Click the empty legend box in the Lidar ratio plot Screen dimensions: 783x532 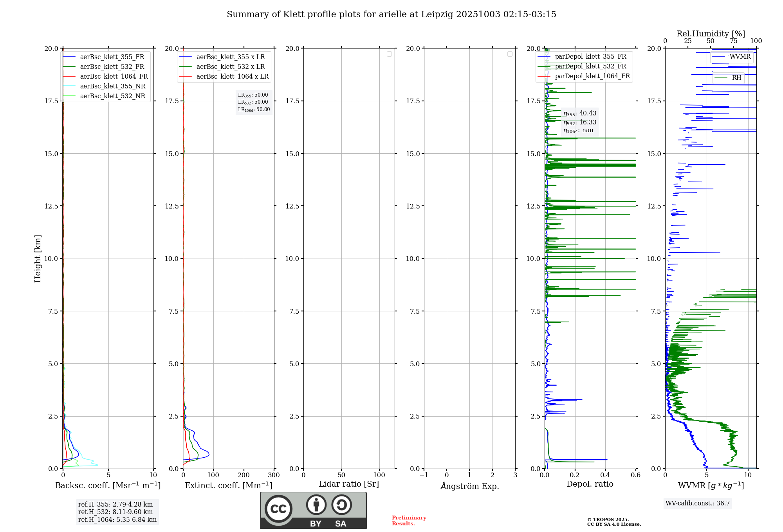coord(389,54)
